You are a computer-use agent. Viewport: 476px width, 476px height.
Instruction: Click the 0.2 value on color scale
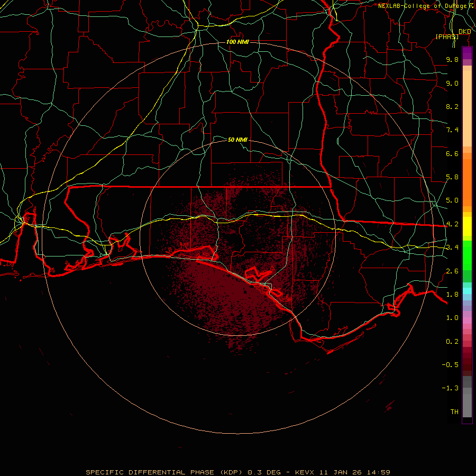tap(452, 342)
